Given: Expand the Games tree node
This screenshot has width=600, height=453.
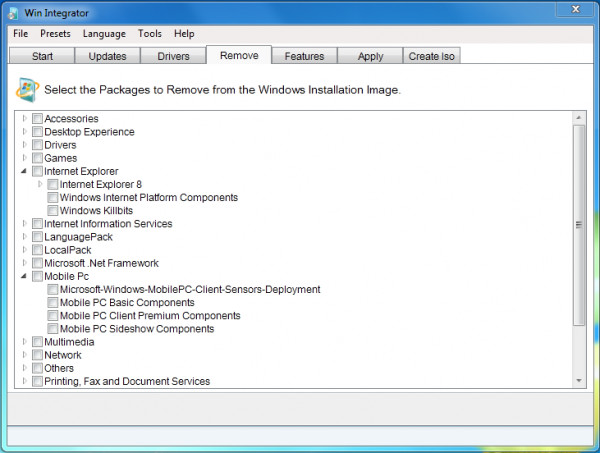Looking at the screenshot, I should [24, 158].
